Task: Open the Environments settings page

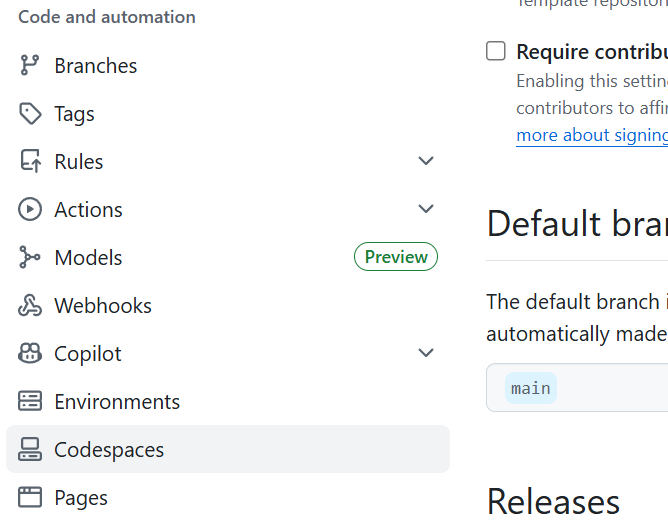Action: click(x=117, y=402)
